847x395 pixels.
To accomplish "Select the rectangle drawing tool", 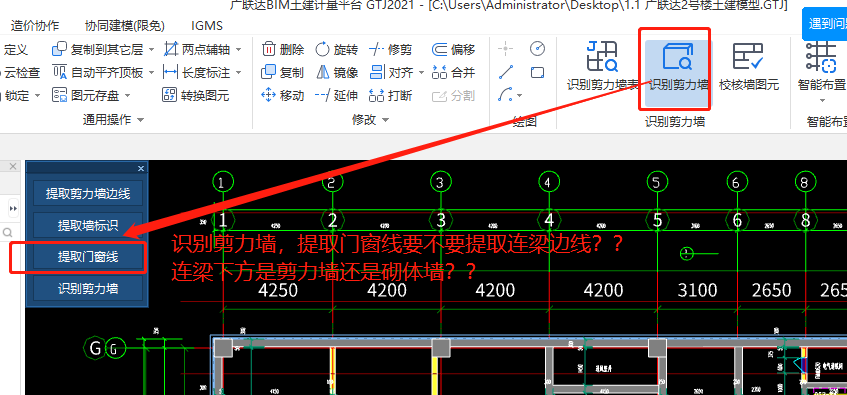I will click(537, 72).
